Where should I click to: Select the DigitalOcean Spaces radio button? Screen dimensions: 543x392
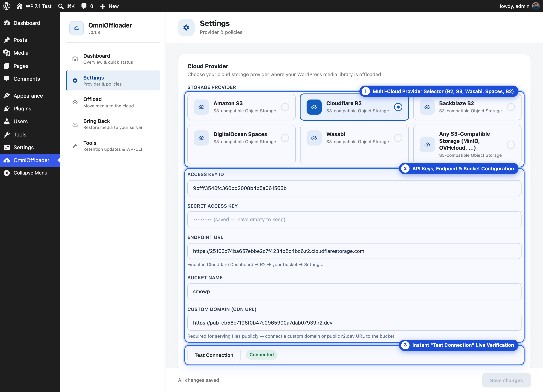(x=285, y=138)
